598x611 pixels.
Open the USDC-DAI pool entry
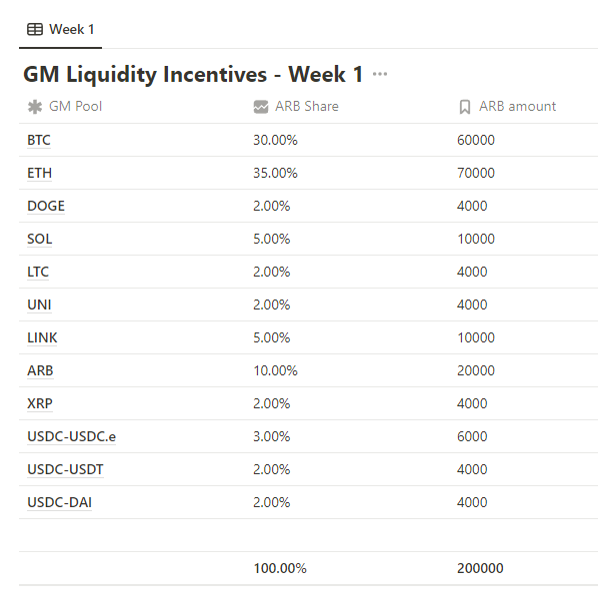click(x=60, y=502)
